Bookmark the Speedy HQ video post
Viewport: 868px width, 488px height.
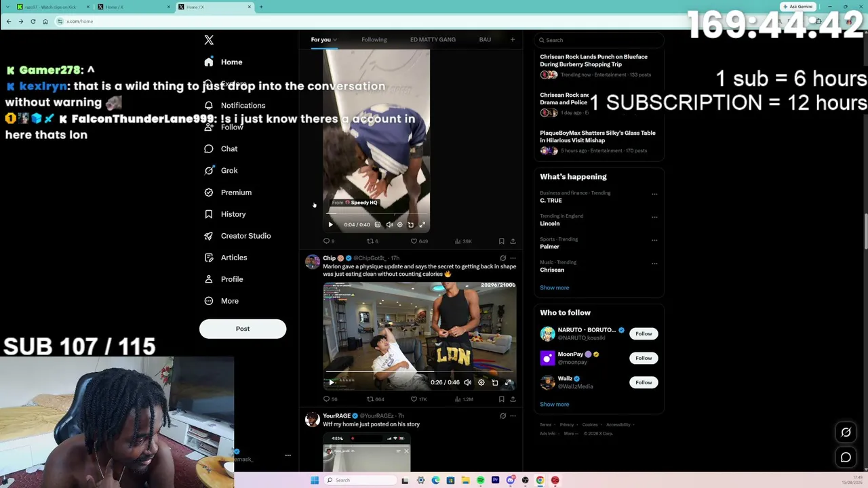[x=501, y=241]
